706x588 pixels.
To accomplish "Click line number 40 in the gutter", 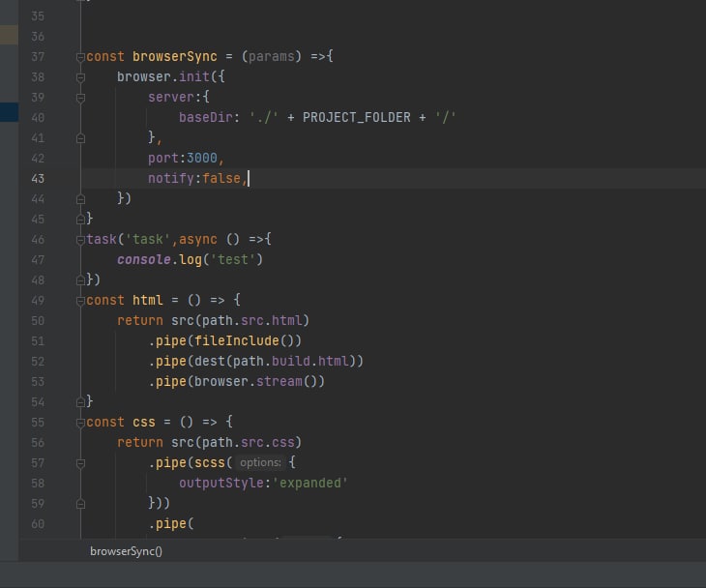I will coord(38,118).
